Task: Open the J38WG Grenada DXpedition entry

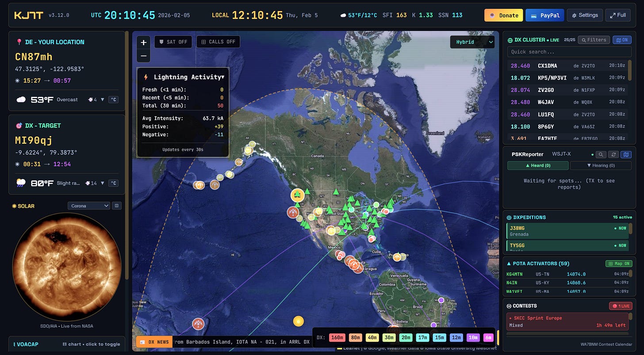Action: click(x=567, y=231)
